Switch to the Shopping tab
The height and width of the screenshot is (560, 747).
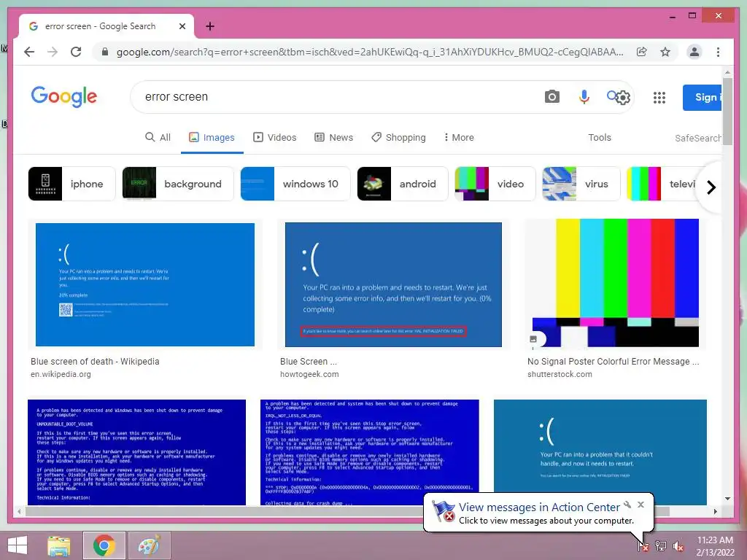point(398,137)
